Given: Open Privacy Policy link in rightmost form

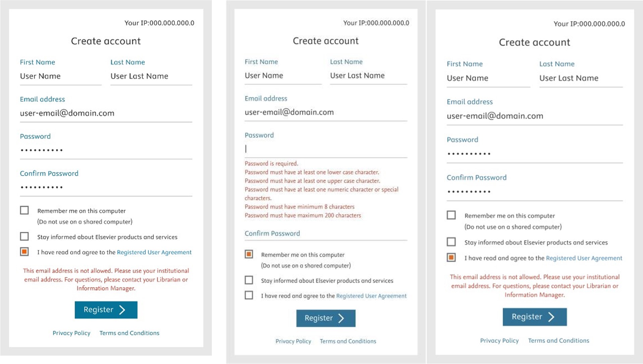Looking at the screenshot, I should [x=499, y=341].
